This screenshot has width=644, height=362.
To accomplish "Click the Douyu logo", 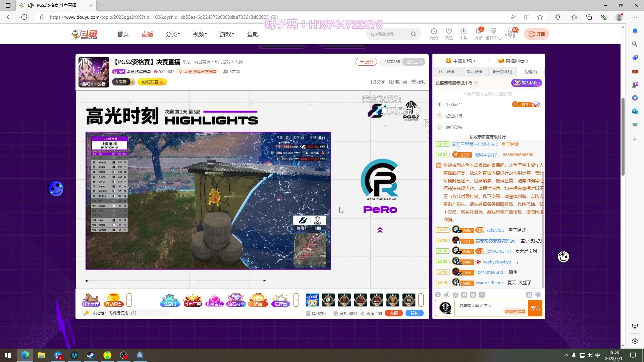I will click(x=85, y=34).
